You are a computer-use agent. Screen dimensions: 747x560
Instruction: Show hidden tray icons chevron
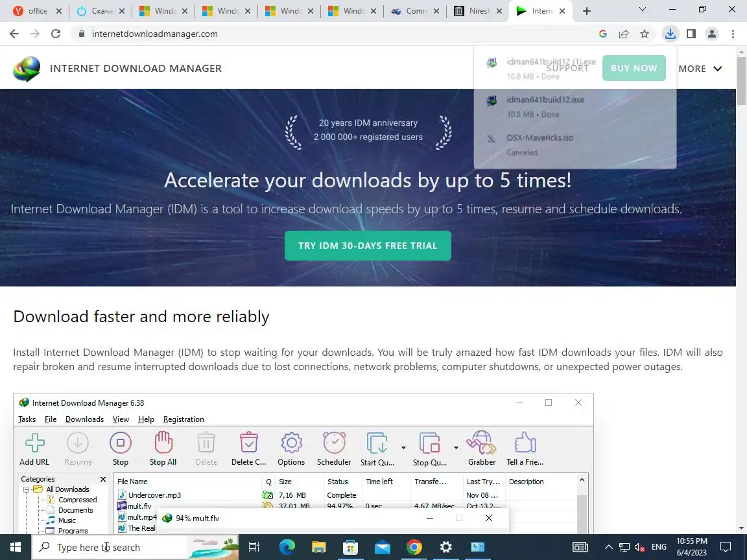(609, 547)
